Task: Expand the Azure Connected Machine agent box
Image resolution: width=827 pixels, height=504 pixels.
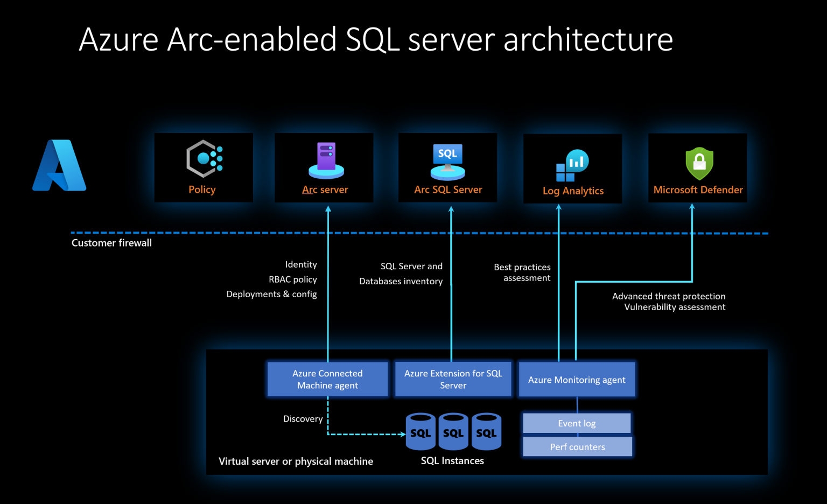Action: point(327,379)
